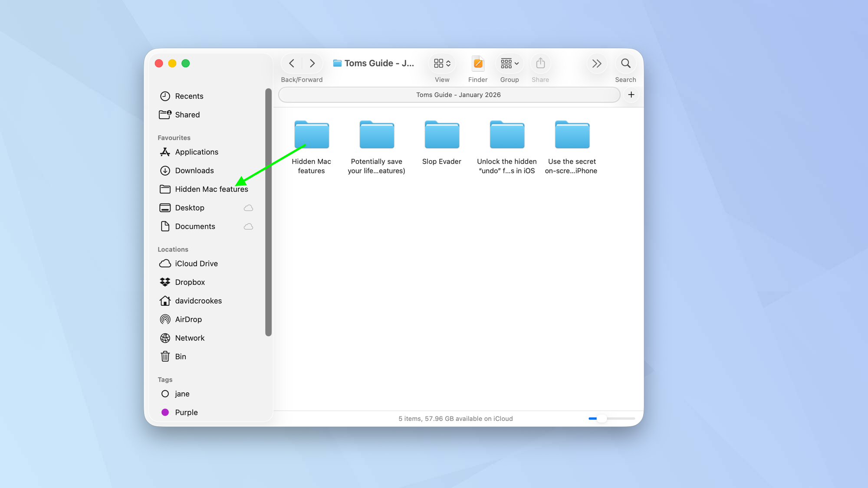Open Search from the toolbar
Screen dimensions: 868x488
pyautogui.click(x=625, y=63)
